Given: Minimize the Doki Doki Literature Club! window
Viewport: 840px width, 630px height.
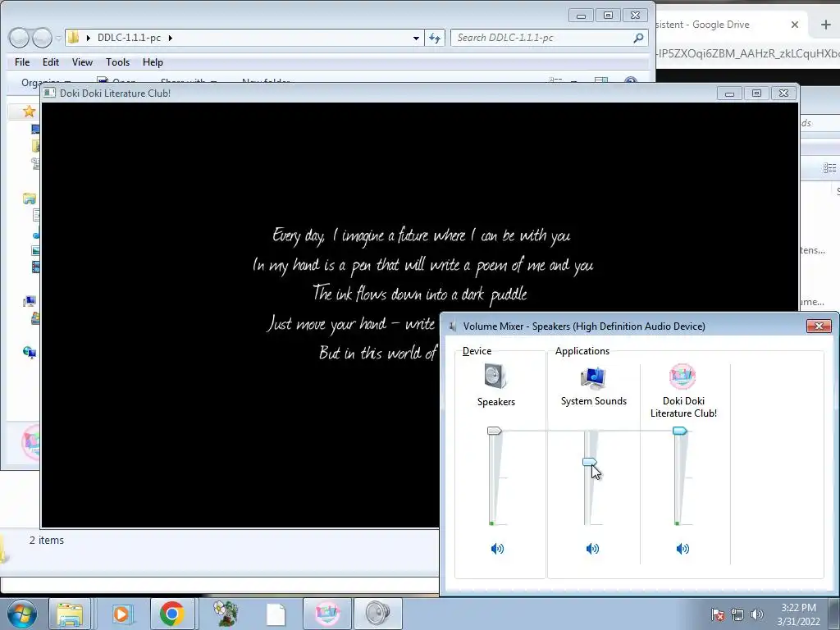Looking at the screenshot, I should (x=729, y=94).
